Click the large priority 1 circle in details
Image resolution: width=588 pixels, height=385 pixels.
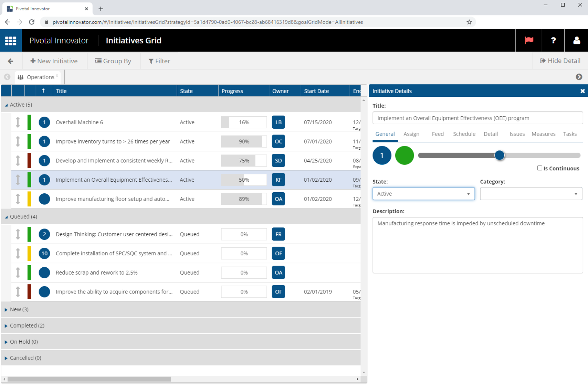tap(382, 156)
